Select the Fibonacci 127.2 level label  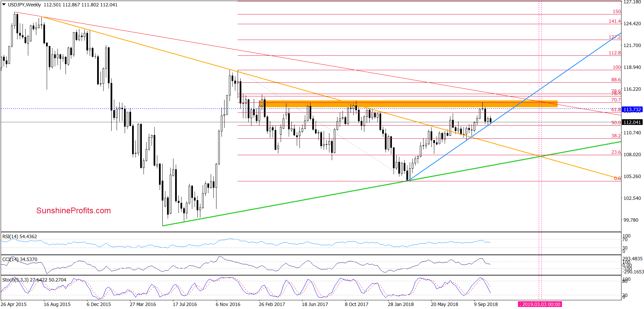(x=615, y=37)
